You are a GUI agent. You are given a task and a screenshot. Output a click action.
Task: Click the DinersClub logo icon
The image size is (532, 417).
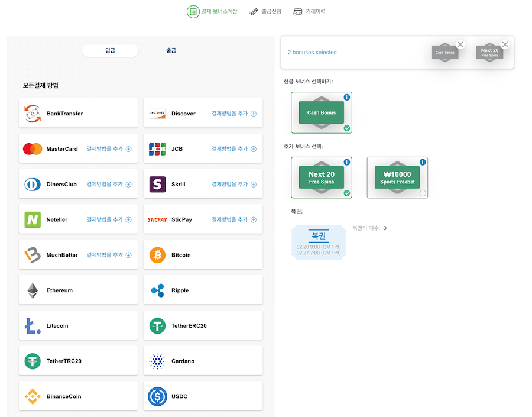(x=33, y=184)
